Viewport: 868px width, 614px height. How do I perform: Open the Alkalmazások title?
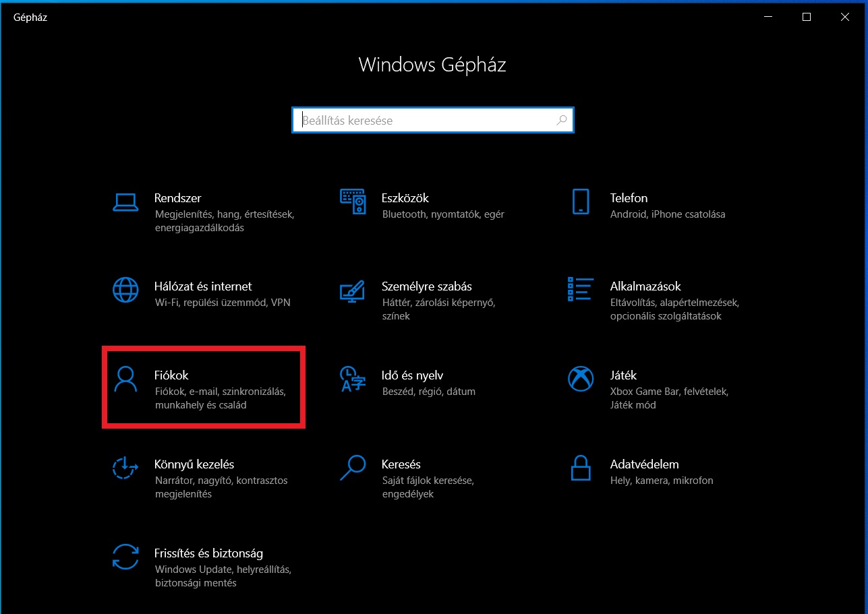645,286
